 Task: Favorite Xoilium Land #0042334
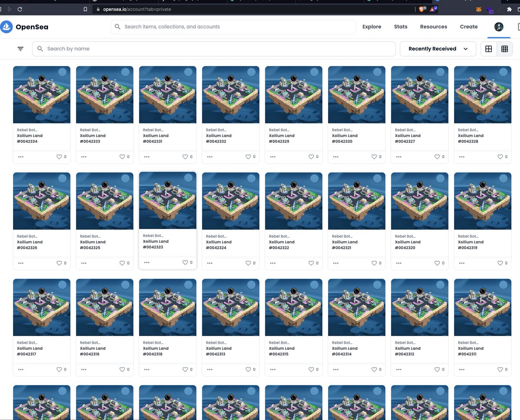[x=59, y=157]
